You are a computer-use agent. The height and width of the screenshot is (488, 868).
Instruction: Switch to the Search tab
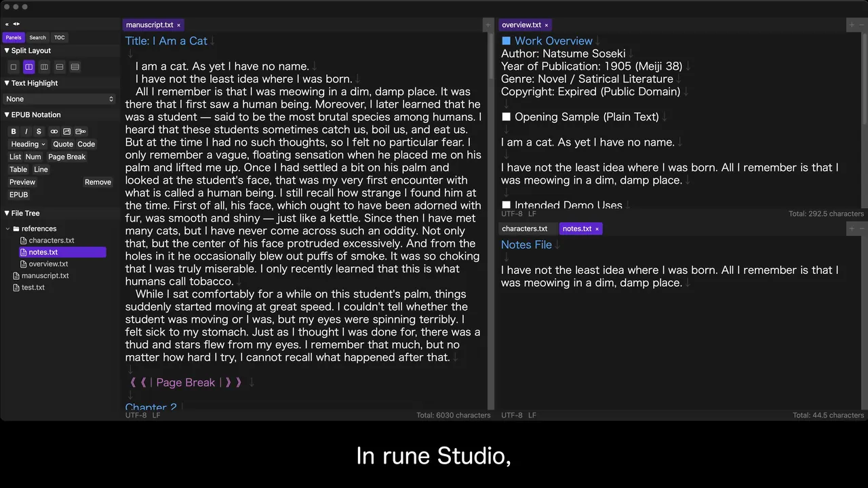(38, 38)
